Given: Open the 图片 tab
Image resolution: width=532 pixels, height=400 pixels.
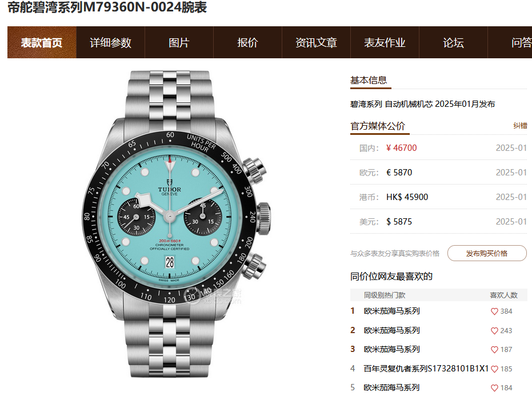Looking at the screenshot, I should [x=179, y=42].
